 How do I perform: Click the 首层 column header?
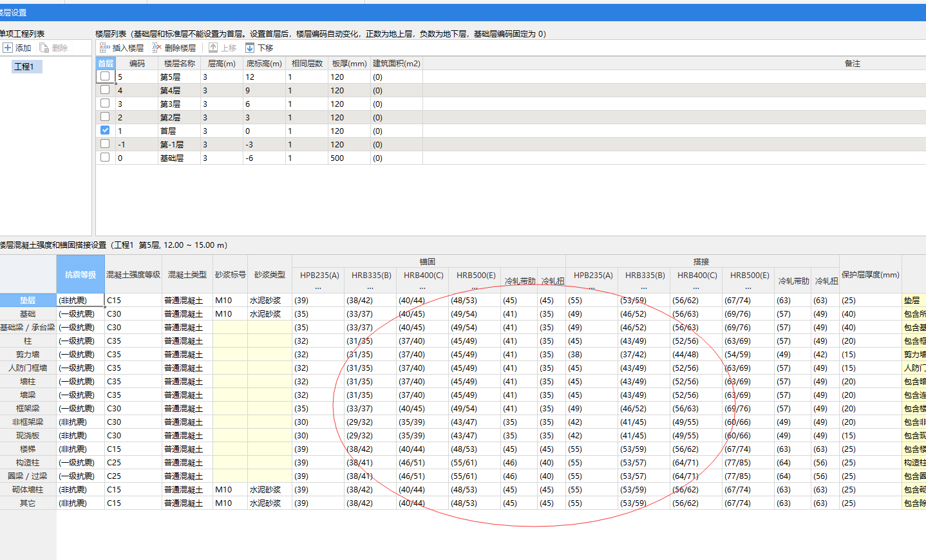(x=106, y=64)
